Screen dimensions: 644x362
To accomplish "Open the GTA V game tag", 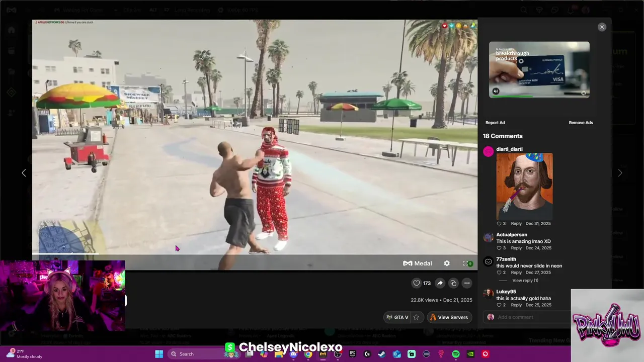I will click(397, 317).
